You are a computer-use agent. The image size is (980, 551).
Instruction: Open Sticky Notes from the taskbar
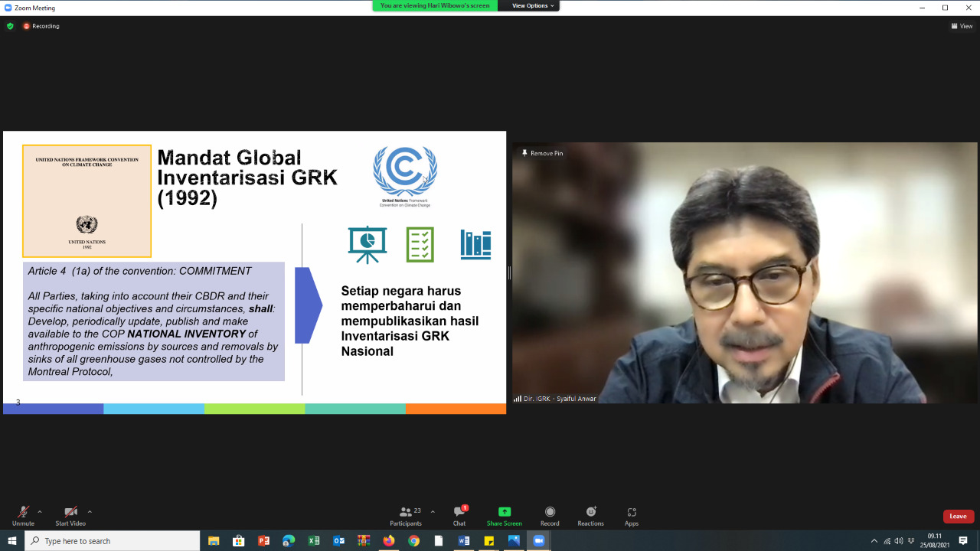[489, 541]
